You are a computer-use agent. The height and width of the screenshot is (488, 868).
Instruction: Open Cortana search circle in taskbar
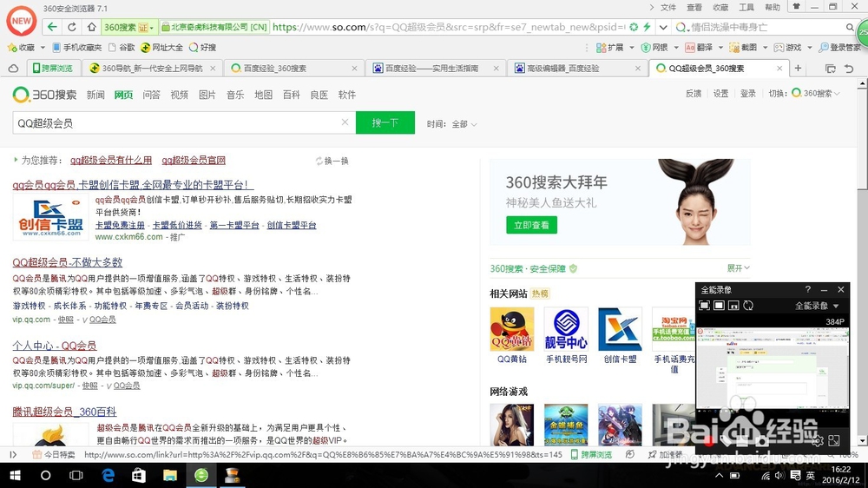[45, 475]
